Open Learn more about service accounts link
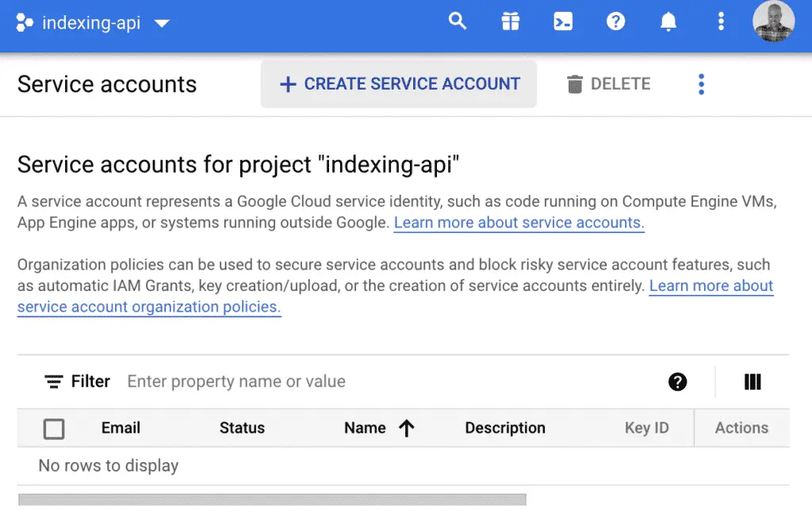This screenshot has height=520, width=812. pos(519,223)
